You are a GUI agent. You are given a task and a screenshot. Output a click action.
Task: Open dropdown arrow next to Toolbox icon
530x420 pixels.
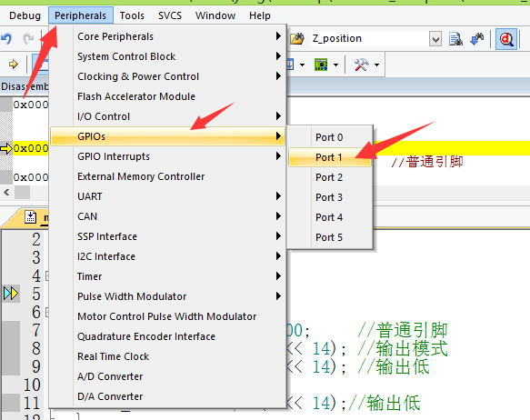point(376,65)
